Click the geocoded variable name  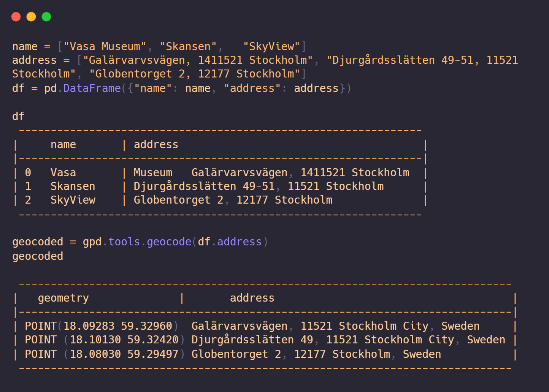(38, 256)
